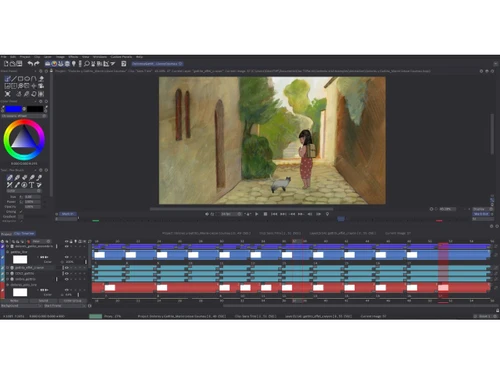Click the Notes button below layers
This screenshot has height=375, width=500.
click(x=14, y=301)
